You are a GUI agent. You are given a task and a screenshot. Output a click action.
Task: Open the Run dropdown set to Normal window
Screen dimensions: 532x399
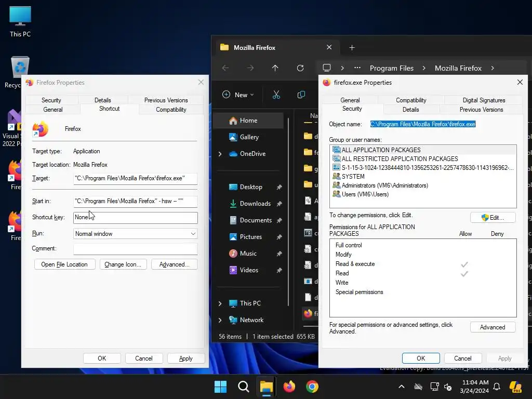pyautogui.click(x=136, y=233)
